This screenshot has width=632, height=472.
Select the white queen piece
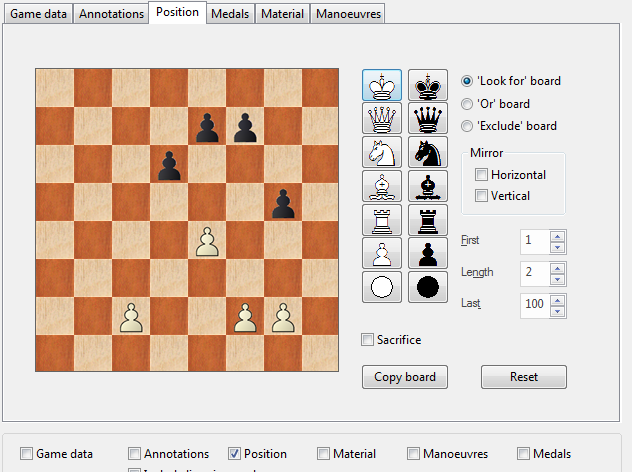click(382, 118)
